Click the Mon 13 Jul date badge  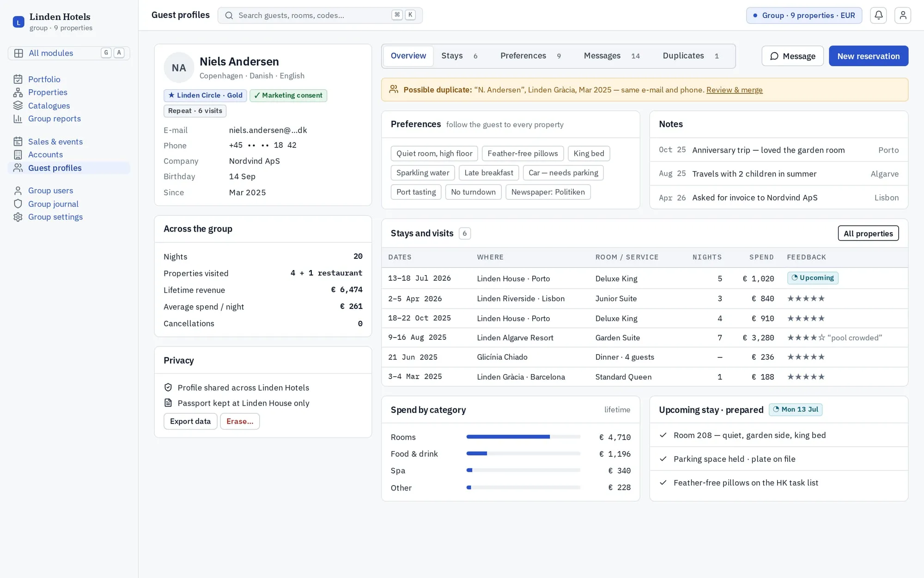pyautogui.click(x=795, y=410)
